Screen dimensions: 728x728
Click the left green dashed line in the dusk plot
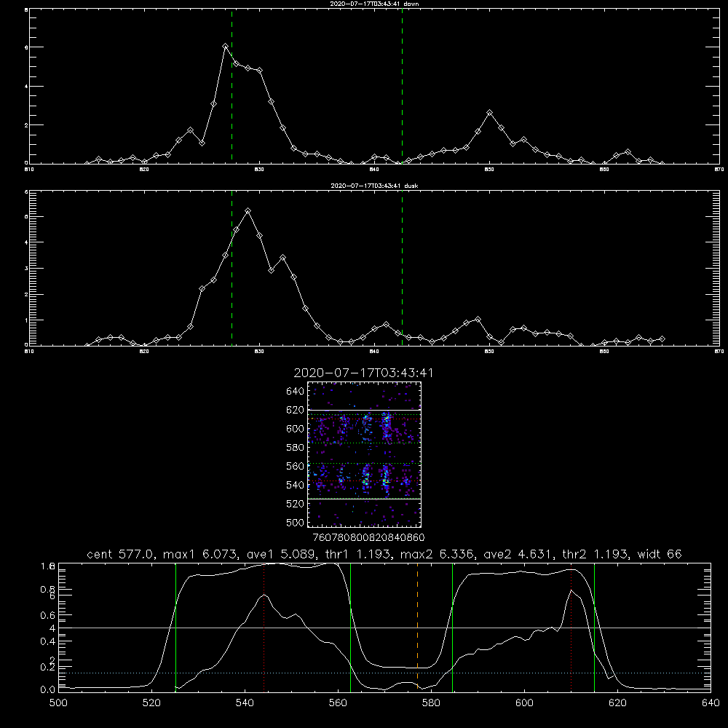[232, 268]
